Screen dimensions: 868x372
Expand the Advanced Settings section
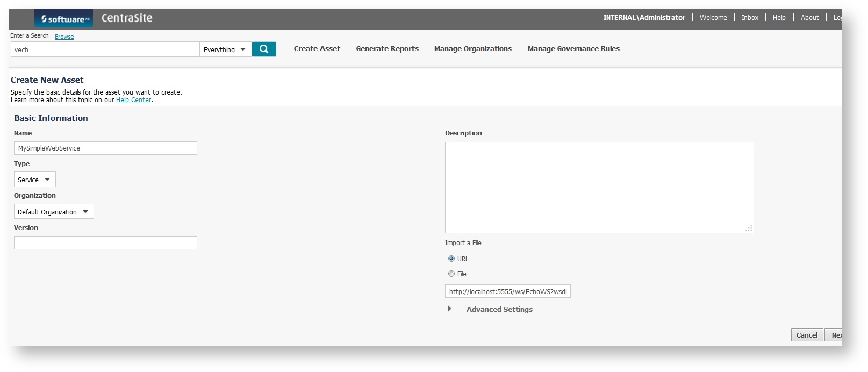click(449, 309)
